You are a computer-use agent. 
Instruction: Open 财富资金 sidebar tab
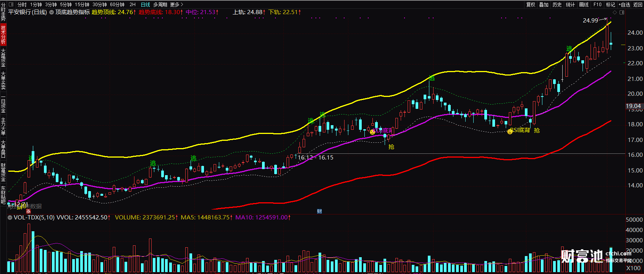tap(3, 172)
